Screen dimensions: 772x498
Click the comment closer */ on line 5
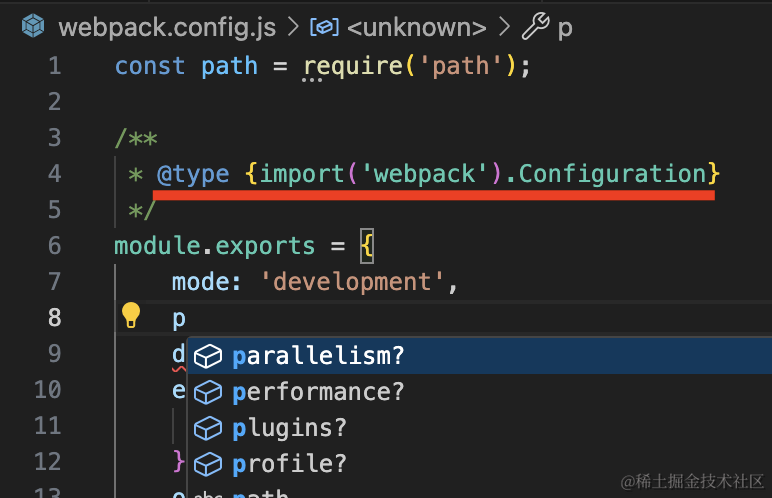tap(142, 211)
